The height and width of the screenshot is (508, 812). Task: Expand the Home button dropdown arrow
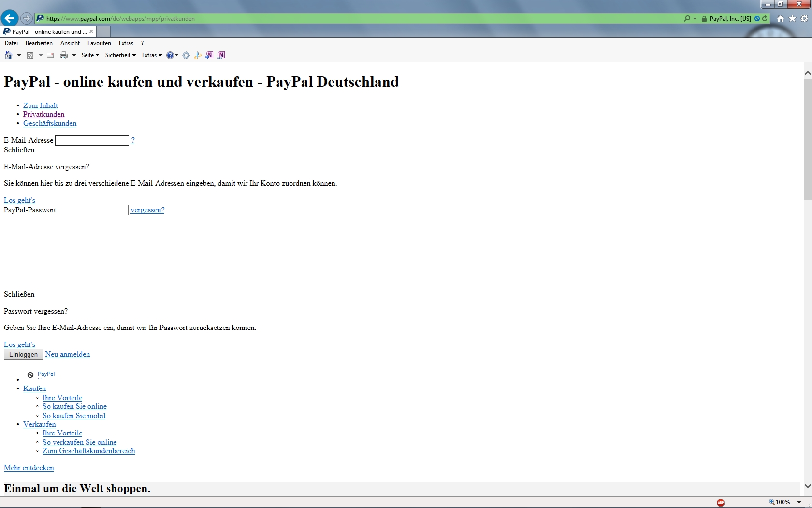point(19,55)
